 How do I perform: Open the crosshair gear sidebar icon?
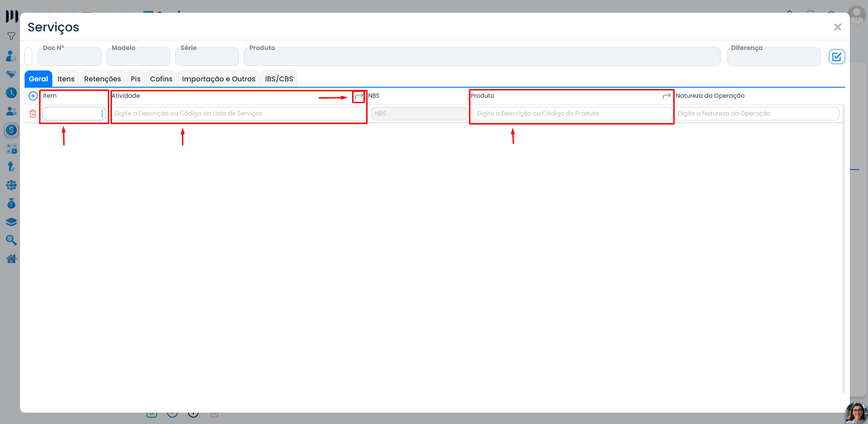tap(11, 185)
